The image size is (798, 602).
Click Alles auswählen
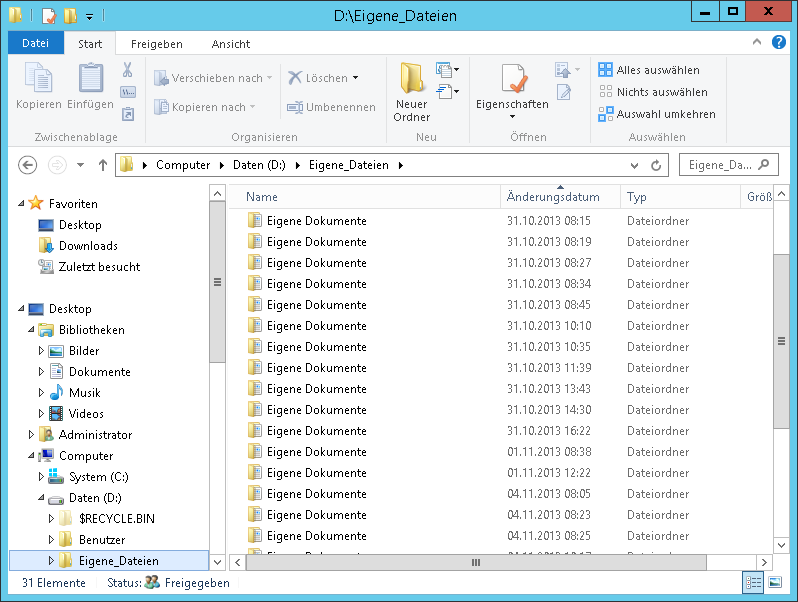[x=657, y=70]
